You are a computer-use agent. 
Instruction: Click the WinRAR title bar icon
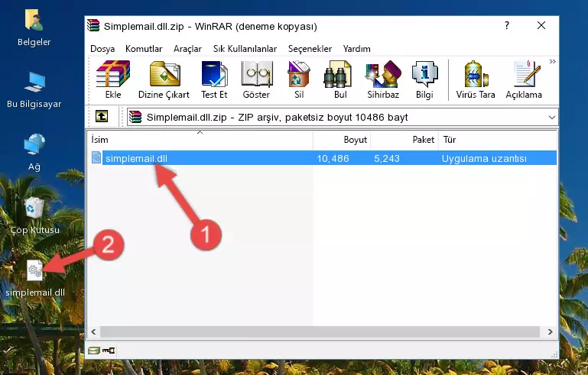point(93,26)
